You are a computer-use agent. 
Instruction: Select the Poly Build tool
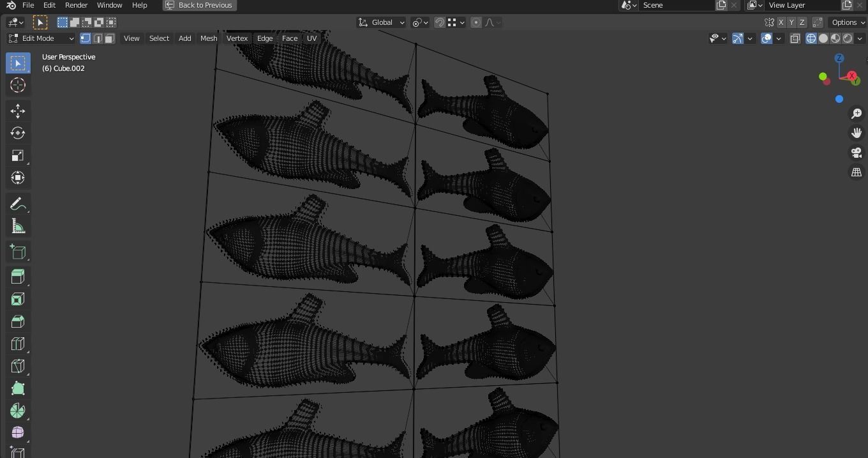(x=18, y=388)
